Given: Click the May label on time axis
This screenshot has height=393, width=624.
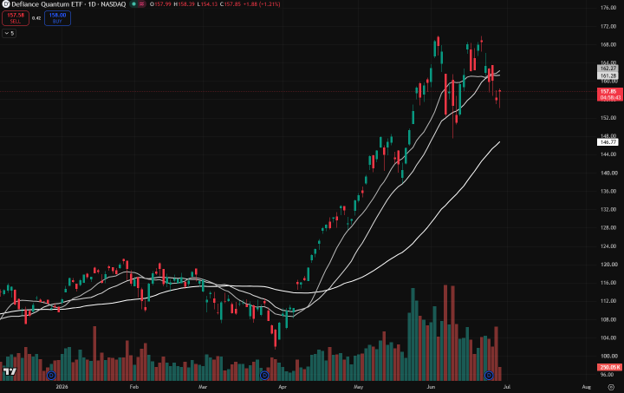Looking at the screenshot, I should 358,387.
